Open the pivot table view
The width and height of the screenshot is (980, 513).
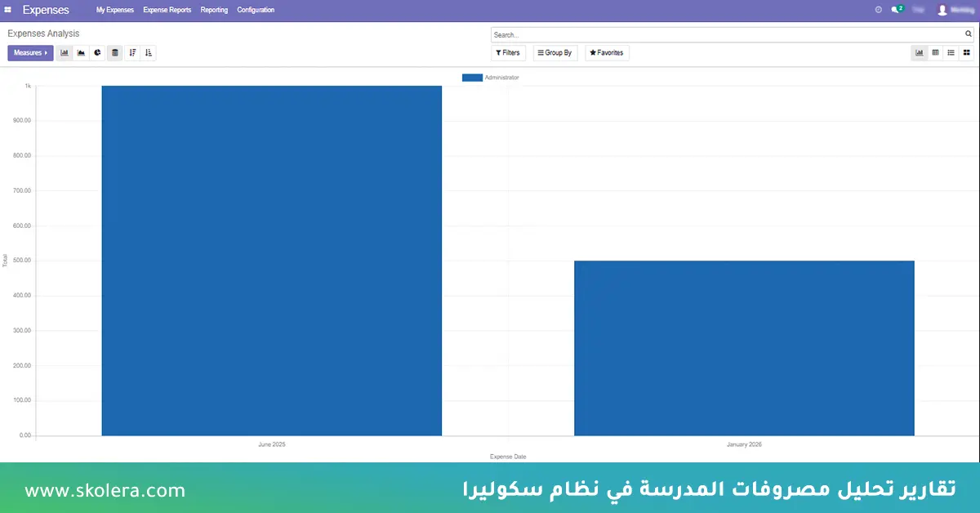[x=935, y=52]
